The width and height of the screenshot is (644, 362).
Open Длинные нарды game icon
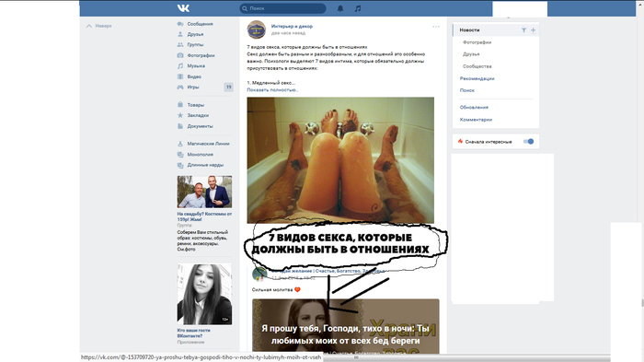pos(180,165)
